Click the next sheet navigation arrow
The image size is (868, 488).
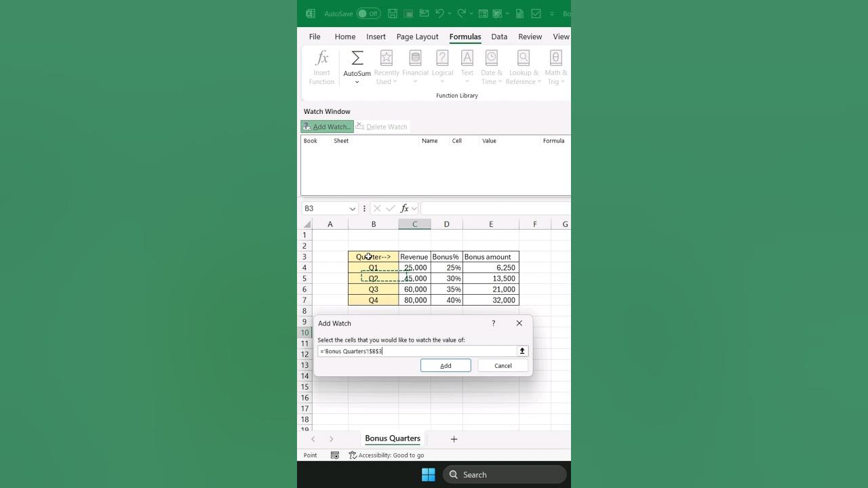331,439
